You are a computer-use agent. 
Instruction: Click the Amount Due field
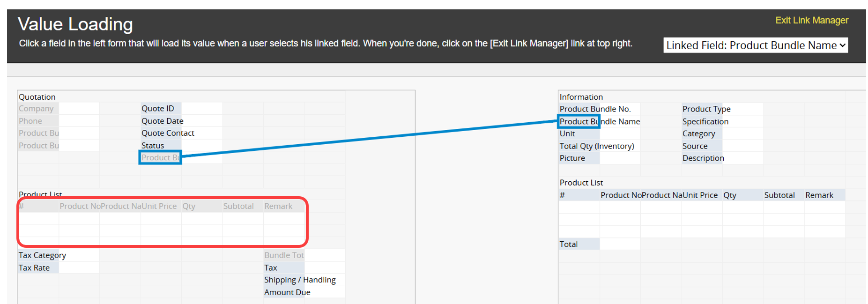click(x=287, y=292)
